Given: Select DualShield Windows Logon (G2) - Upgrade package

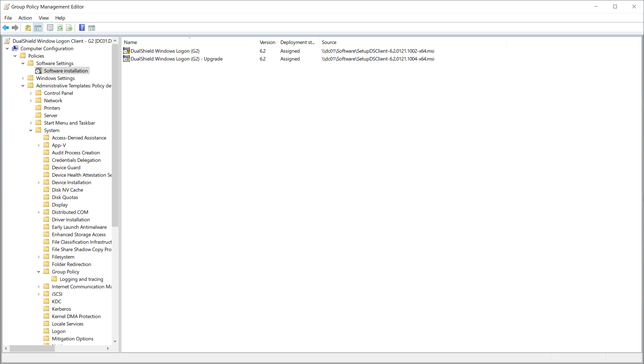Looking at the screenshot, I should pyautogui.click(x=176, y=59).
